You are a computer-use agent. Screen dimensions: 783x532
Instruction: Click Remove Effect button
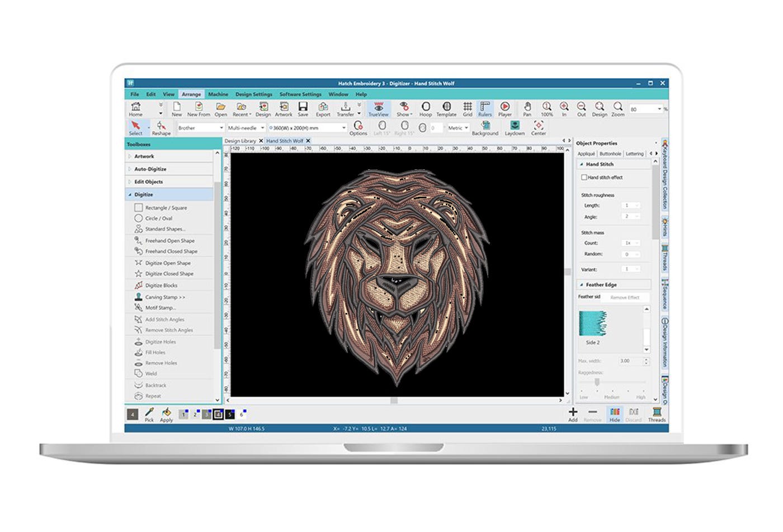coord(625,297)
